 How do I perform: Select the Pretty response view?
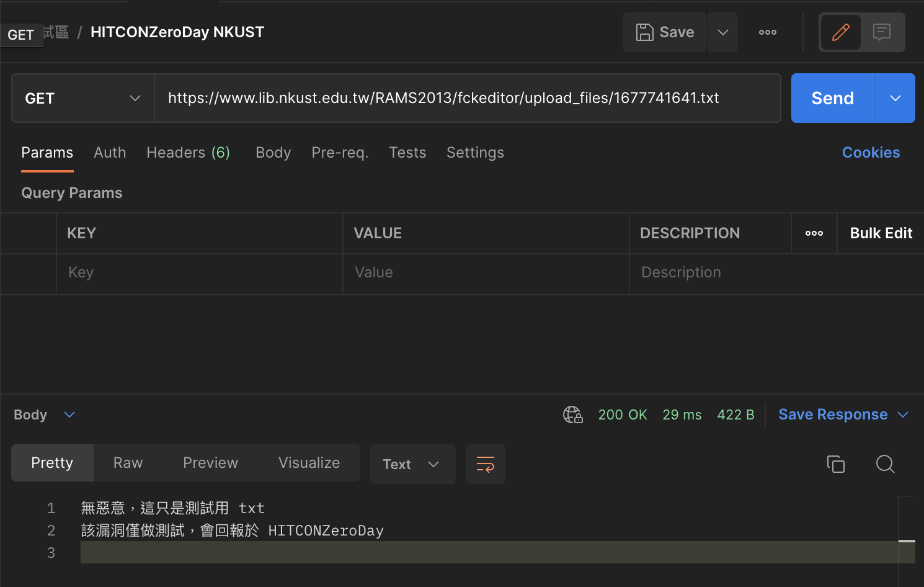(52, 463)
